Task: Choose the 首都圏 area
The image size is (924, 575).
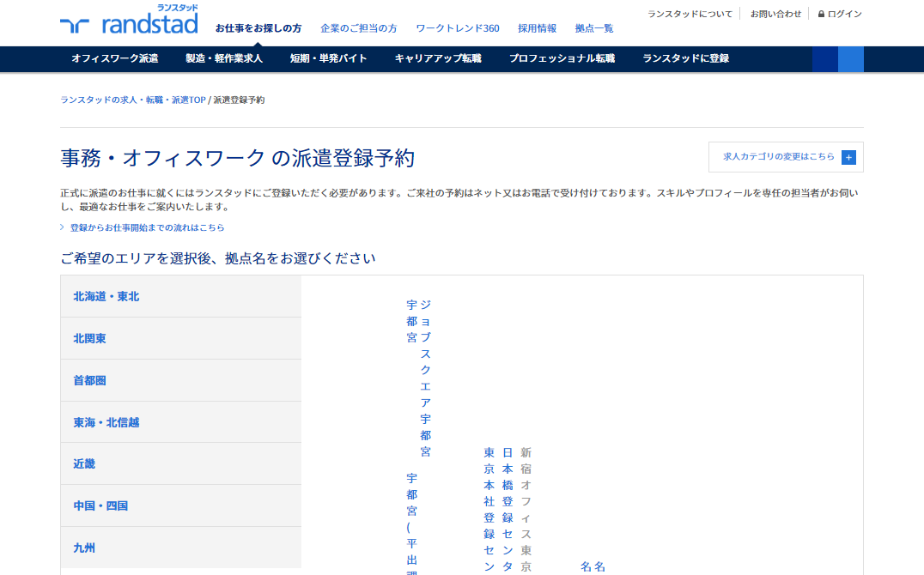Action: coord(181,380)
